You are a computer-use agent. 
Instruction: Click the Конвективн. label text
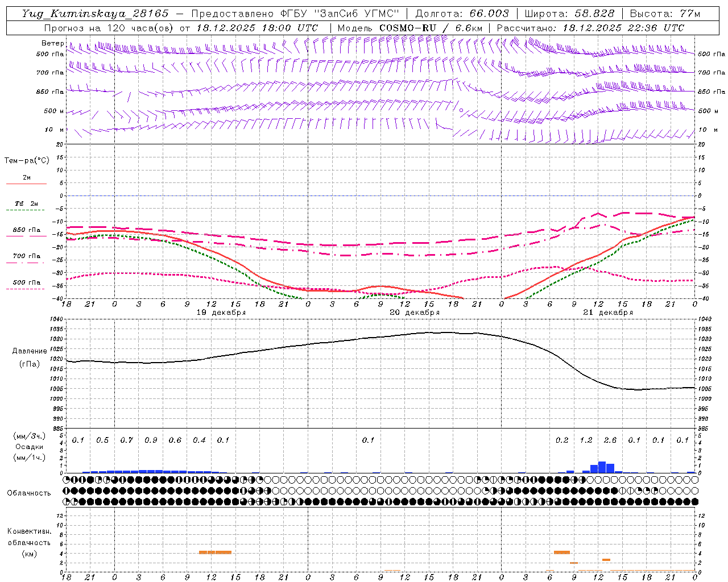click(29, 531)
